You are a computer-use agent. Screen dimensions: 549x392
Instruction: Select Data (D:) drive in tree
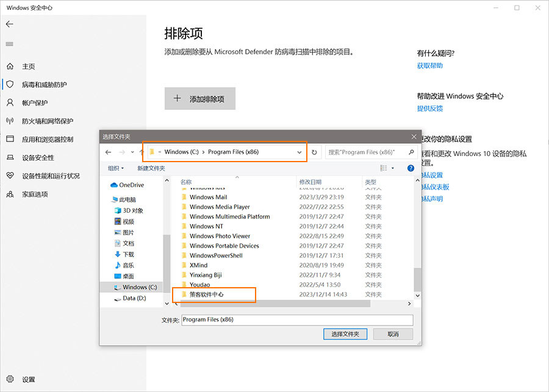click(131, 298)
